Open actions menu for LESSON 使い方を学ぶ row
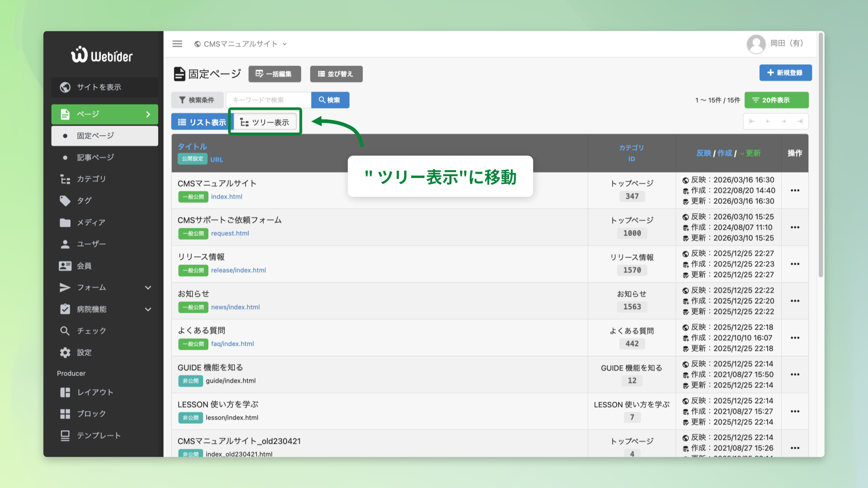The width and height of the screenshot is (868, 488). (x=795, y=412)
